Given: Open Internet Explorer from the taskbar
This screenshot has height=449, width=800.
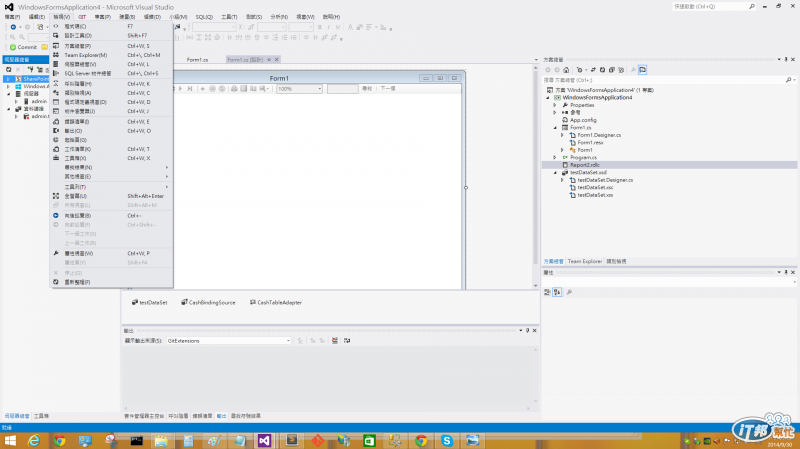Looking at the screenshot, I should click(34, 440).
